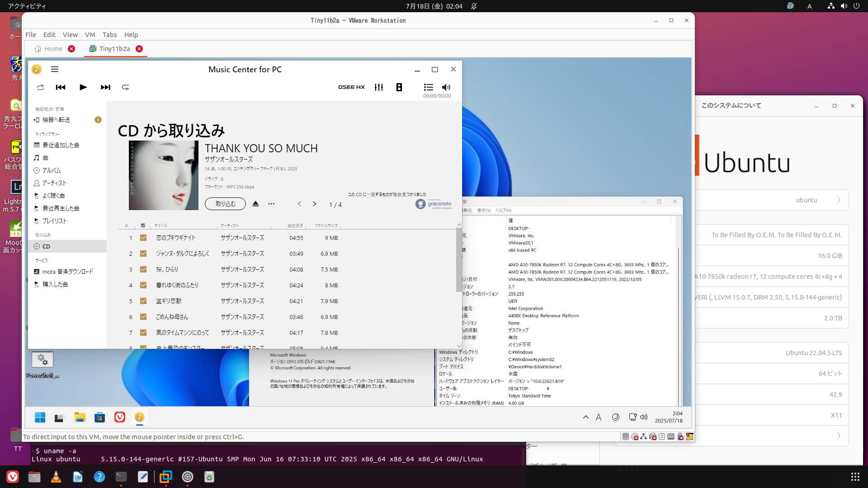Toggle shuffle playback in Music Center

point(41,87)
